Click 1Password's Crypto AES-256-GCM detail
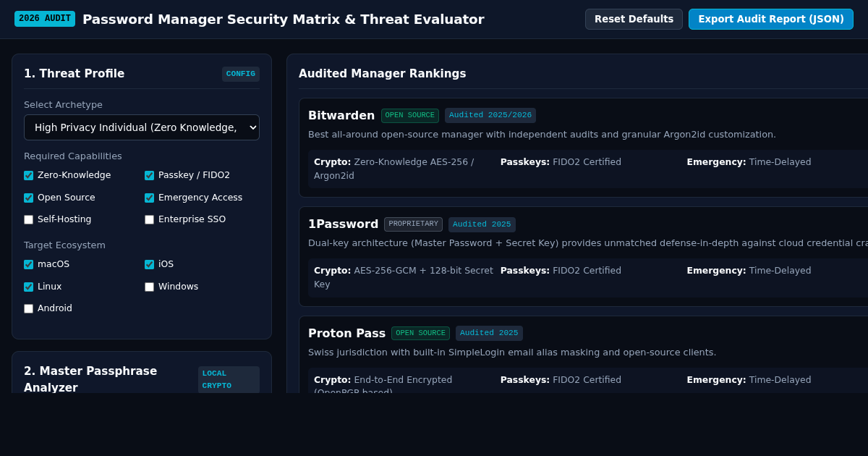868x456 pixels. tap(404, 277)
